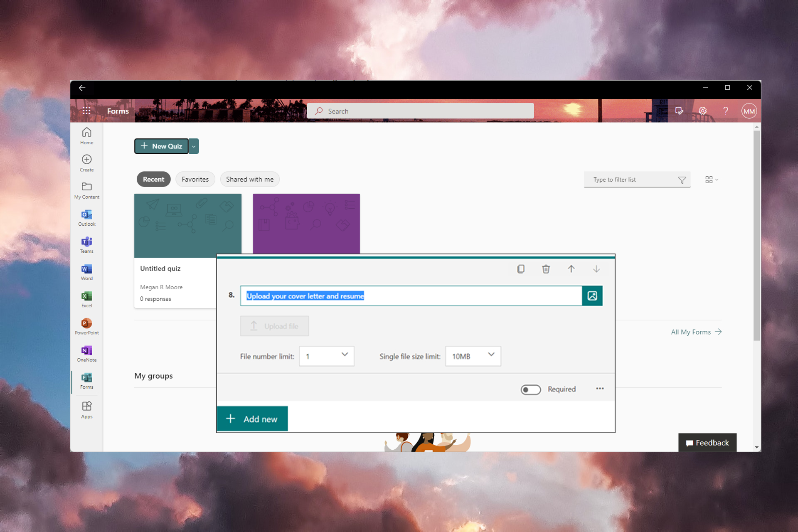
Task: Open All My Forms link
Action: (x=696, y=332)
